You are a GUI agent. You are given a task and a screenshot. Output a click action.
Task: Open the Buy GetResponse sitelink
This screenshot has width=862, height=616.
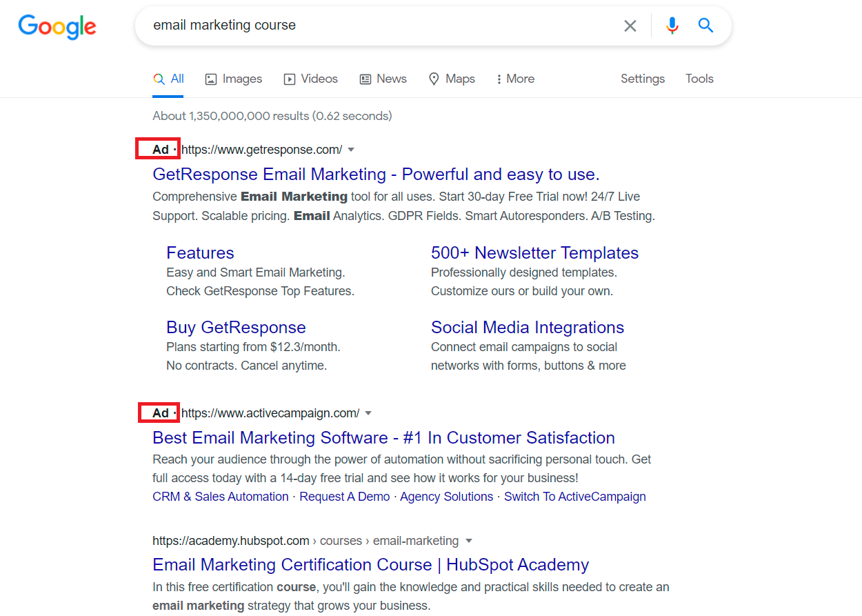click(236, 327)
